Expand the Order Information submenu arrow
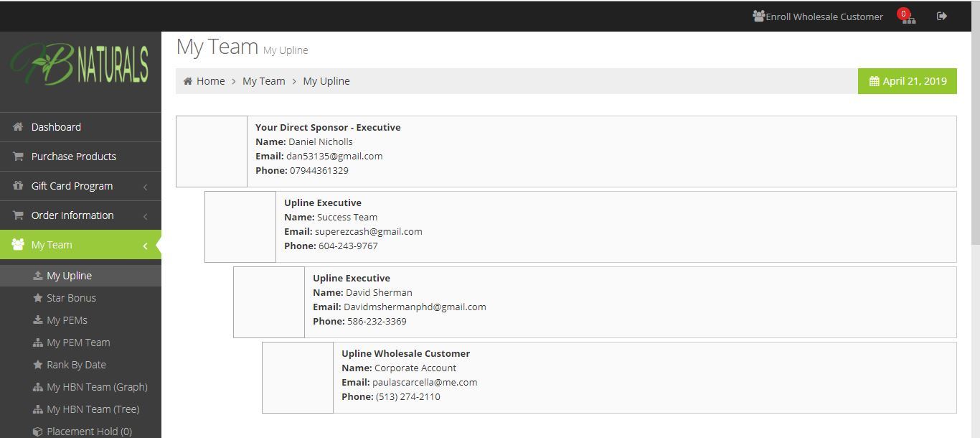Viewport: 980px width, 438px height. (x=145, y=216)
